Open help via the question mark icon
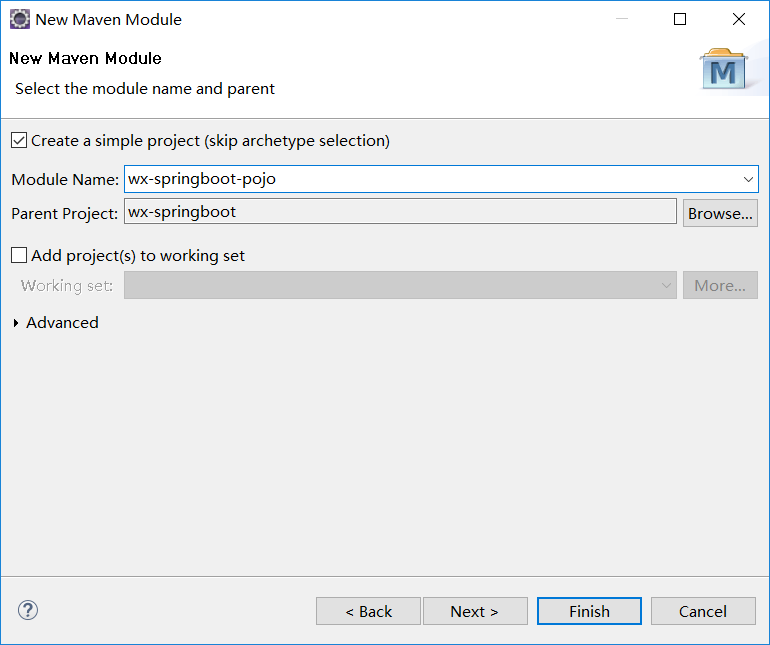This screenshot has width=770, height=645. pyautogui.click(x=28, y=610)
